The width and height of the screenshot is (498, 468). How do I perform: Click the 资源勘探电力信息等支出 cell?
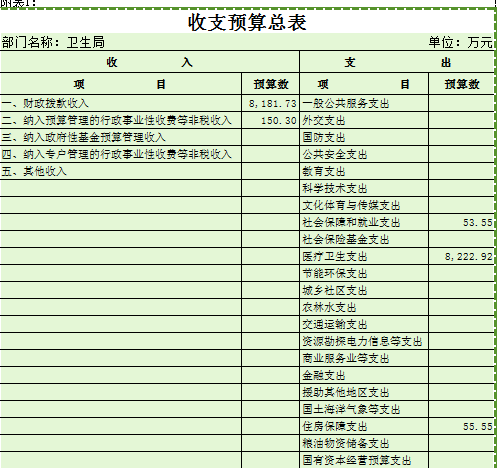[x=364, y=341]
